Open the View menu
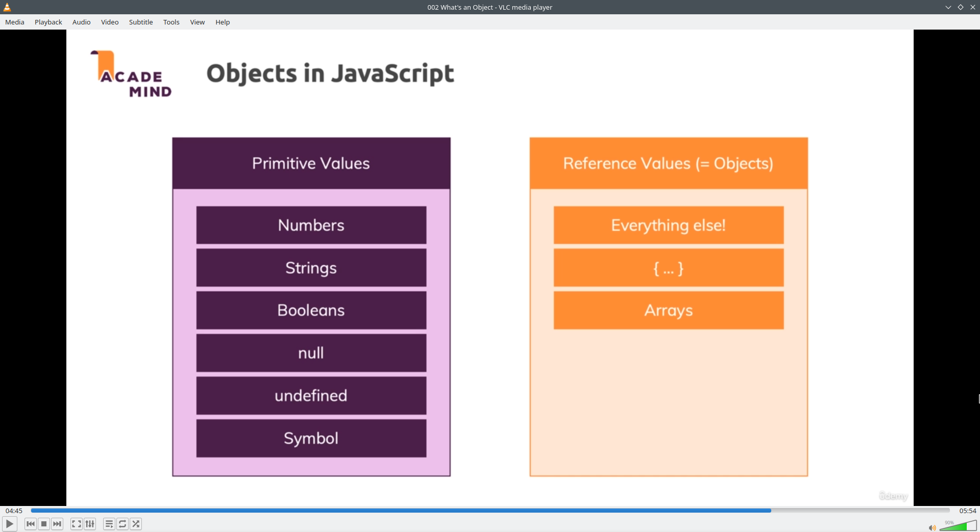The width and height of the screenshot is (980, 532). click(x=198, y=22)
